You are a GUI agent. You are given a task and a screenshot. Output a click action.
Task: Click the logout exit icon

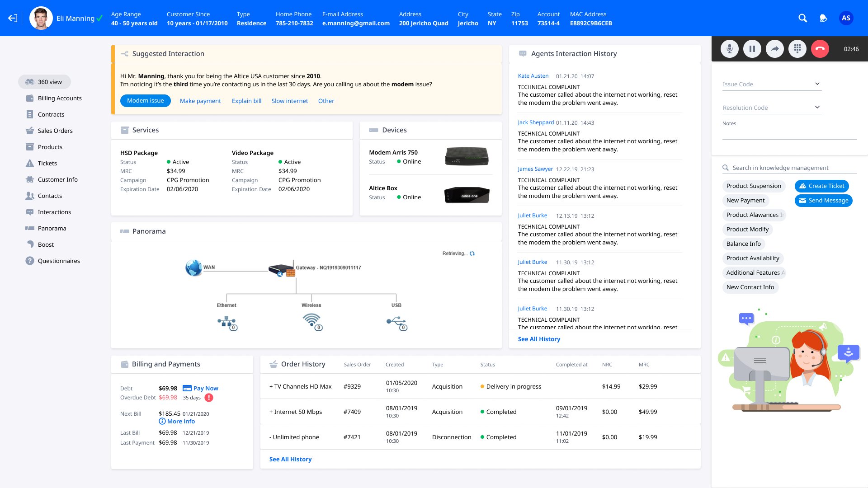13,18
